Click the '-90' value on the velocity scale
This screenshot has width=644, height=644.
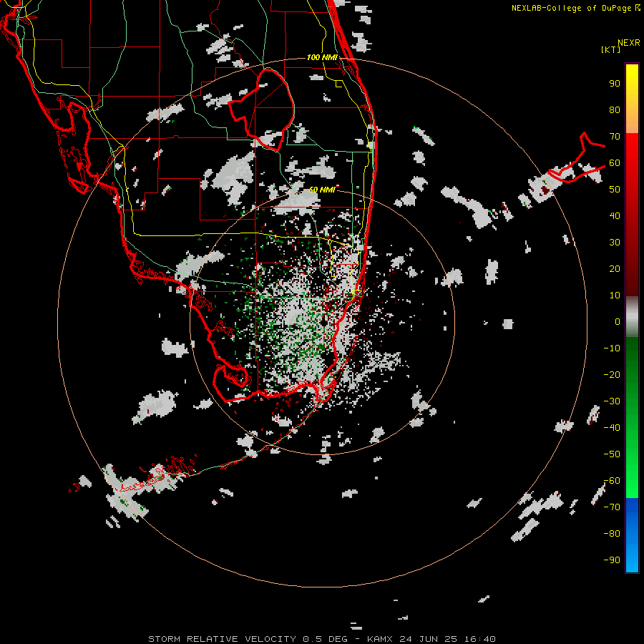tap(612, 560)
